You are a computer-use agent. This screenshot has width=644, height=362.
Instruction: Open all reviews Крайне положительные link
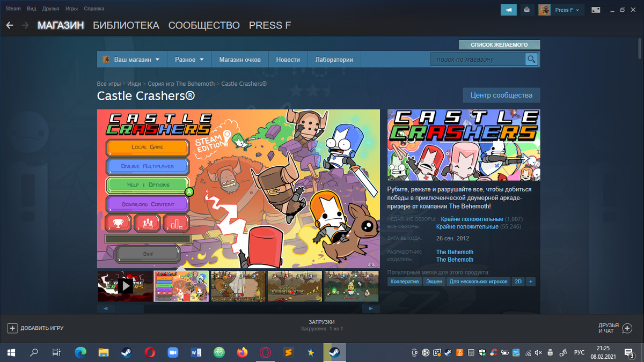[467, 227]
